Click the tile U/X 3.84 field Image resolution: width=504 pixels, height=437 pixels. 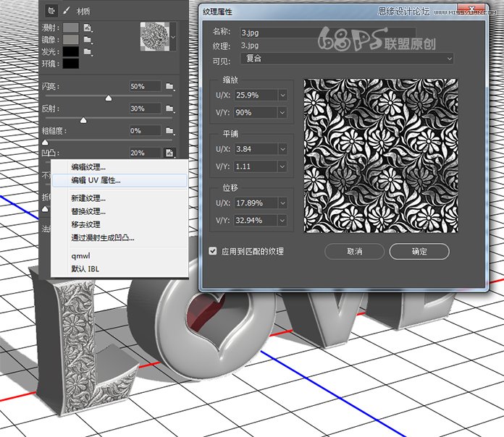(x=256, y=149)
